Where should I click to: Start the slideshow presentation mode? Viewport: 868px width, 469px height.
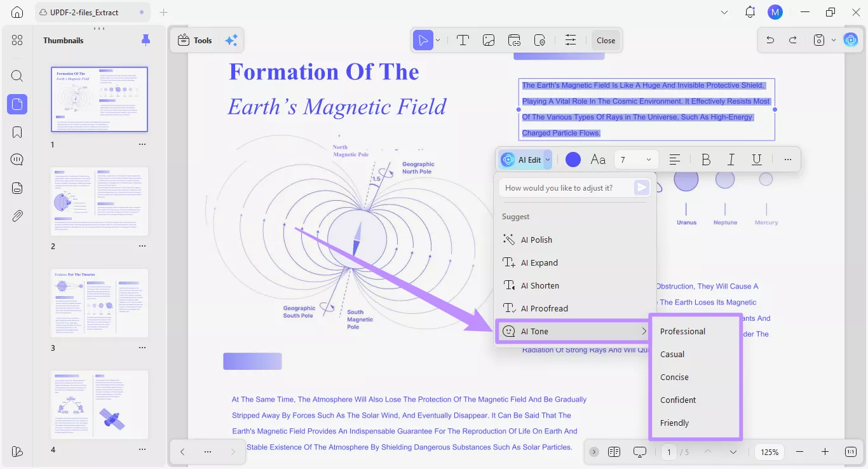coord(640,452)
